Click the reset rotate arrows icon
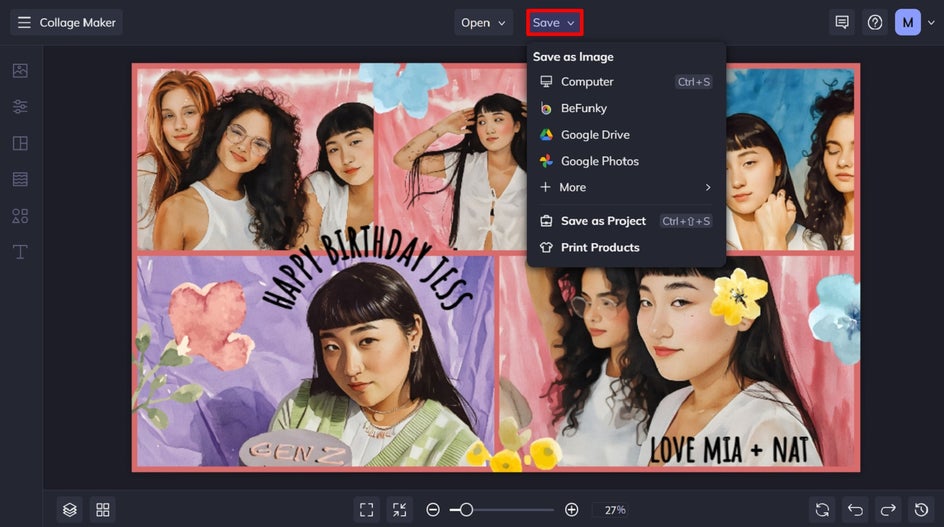The image size is (944, 527). click(822, 510)
